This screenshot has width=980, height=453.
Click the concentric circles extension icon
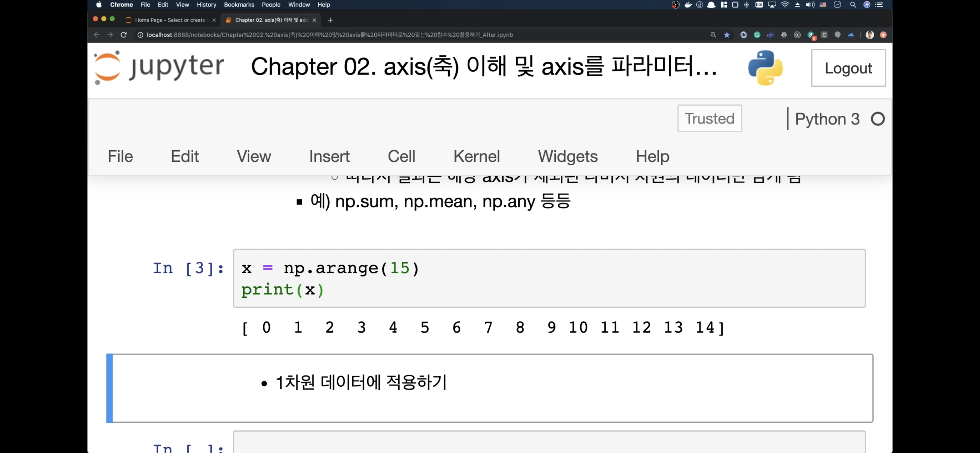point(797,35)
